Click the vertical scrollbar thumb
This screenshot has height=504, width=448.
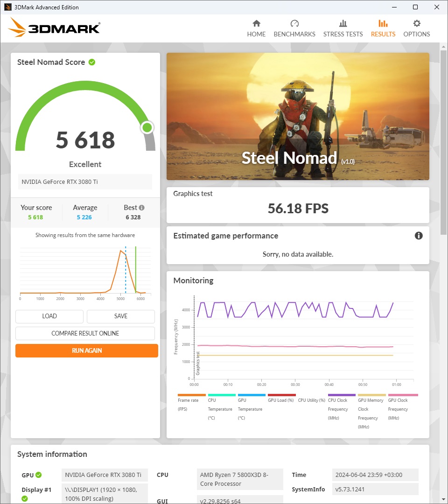coord(443,143)
